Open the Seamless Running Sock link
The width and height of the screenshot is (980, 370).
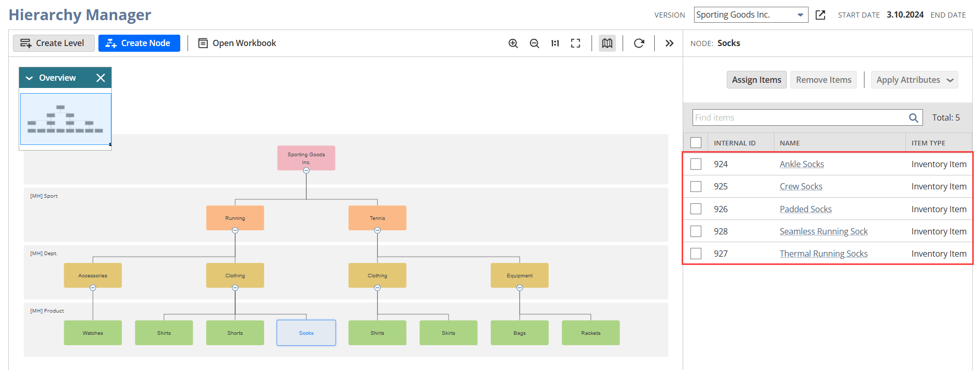[824, 231]
